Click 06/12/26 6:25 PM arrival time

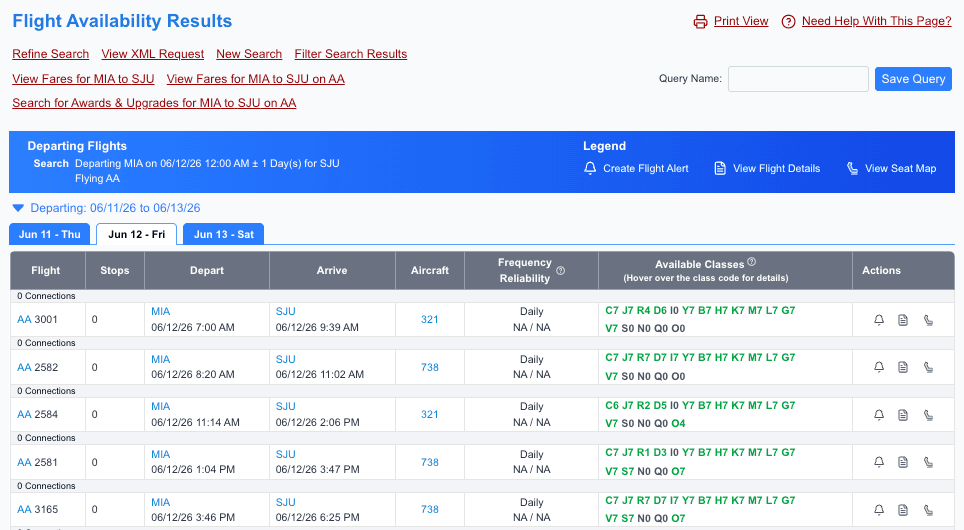point(317,517)
